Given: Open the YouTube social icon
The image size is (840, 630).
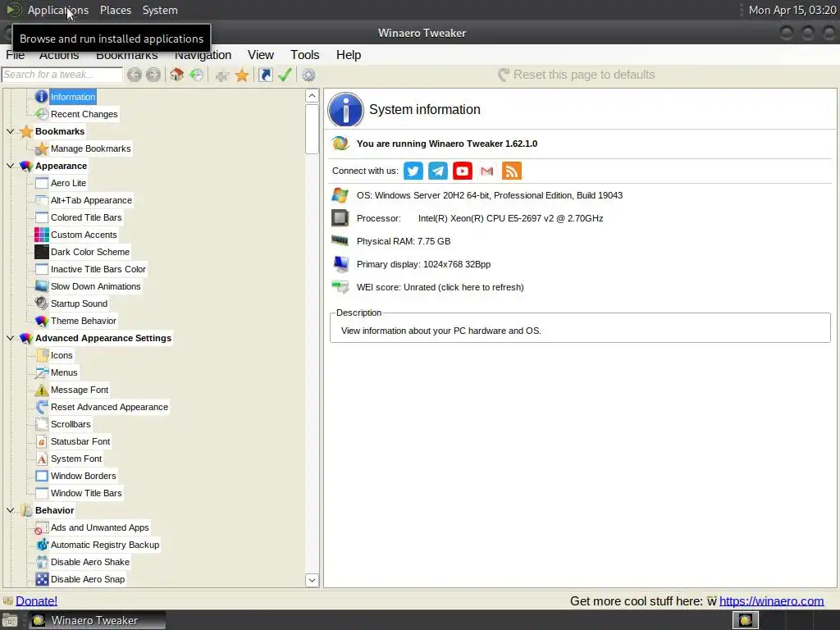Looking at the screenshot, I should (463, 171).
